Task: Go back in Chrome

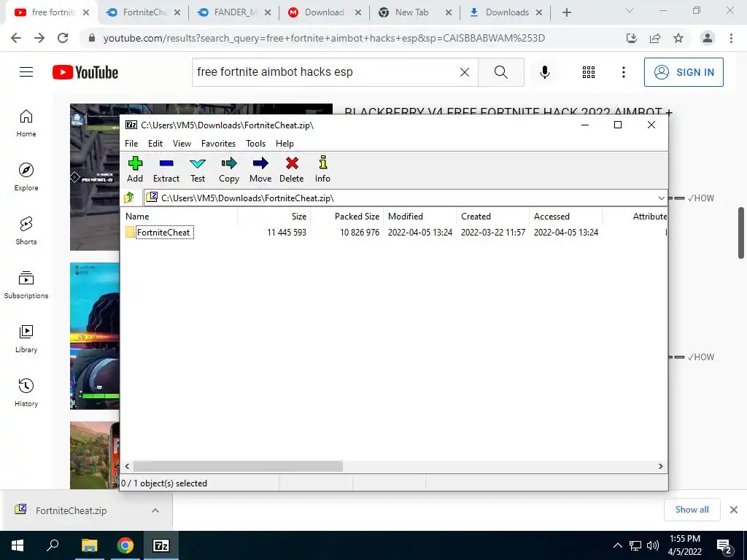Action: tap(16, 38)
